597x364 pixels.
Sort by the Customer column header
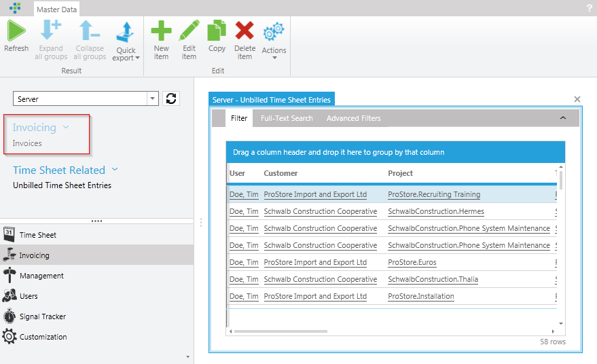[281, 173]
